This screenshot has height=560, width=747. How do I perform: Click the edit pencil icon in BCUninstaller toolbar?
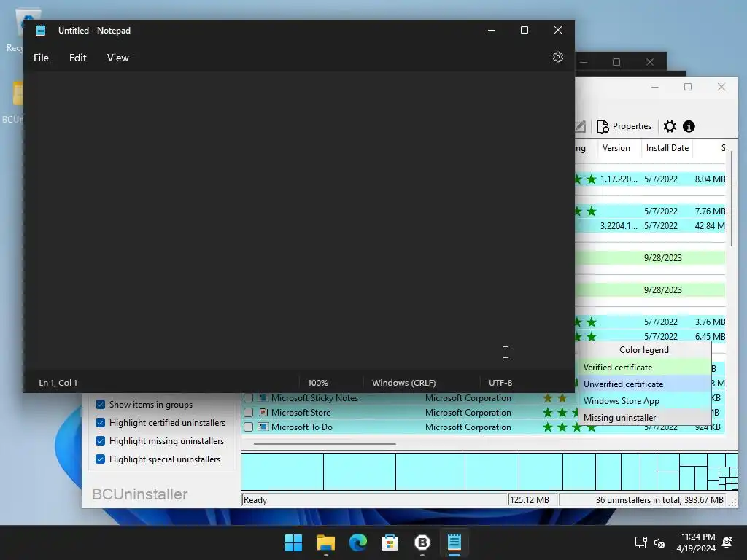pos(580,126)
